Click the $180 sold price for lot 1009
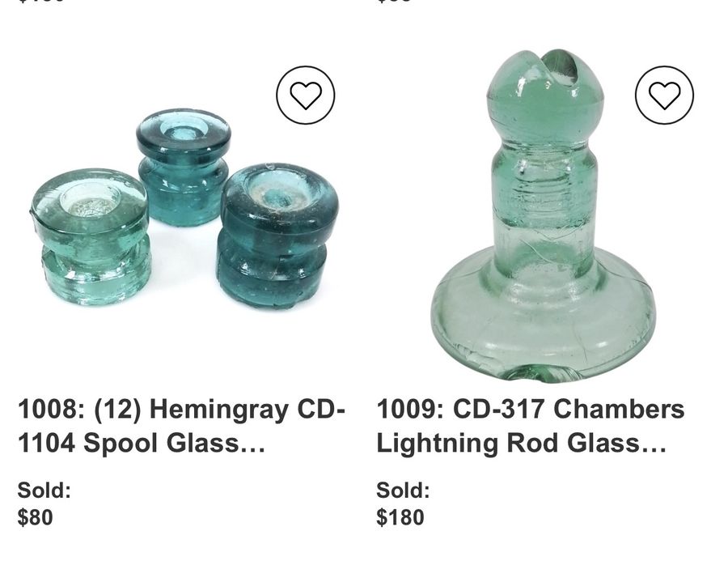Image resolution: width=728 pixels, height=565 pixels. click(400, 517)
